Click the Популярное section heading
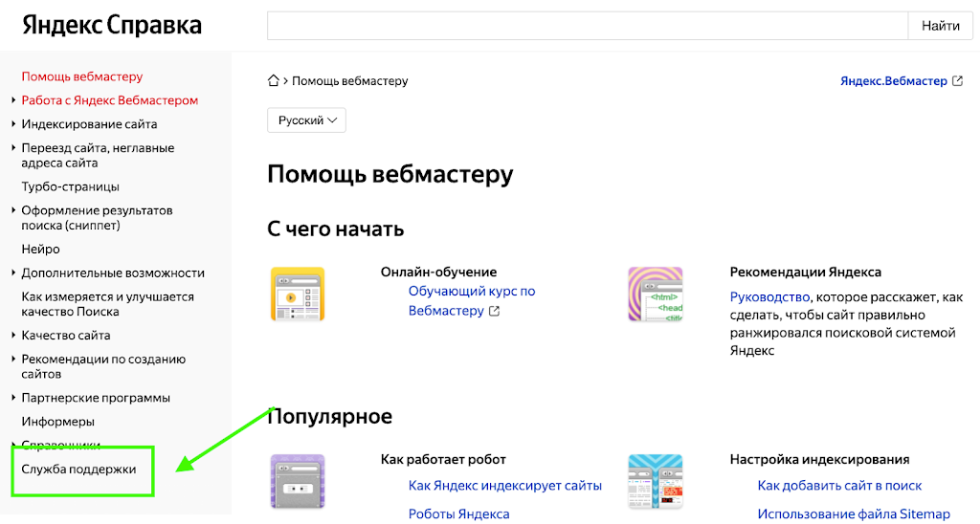Image resolution: width=980 pixels, height=524 pixels. coord(330,417)
